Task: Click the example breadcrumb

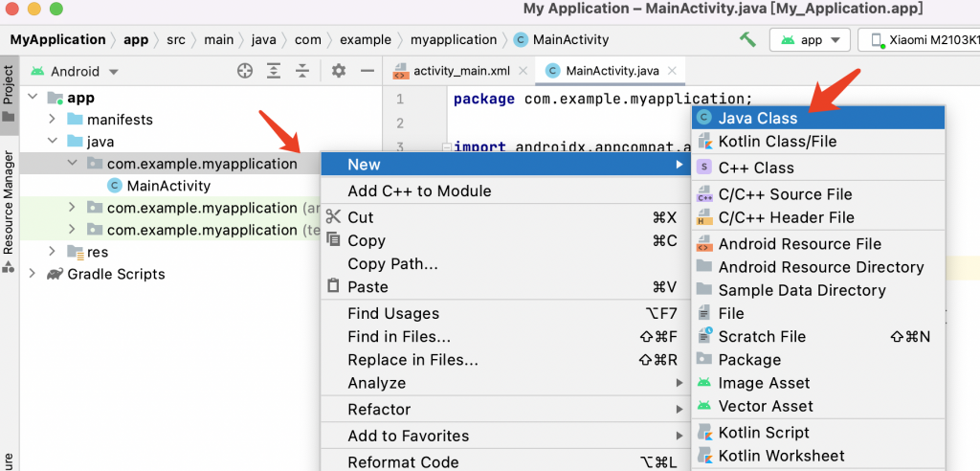Action: tap(366, 40)
